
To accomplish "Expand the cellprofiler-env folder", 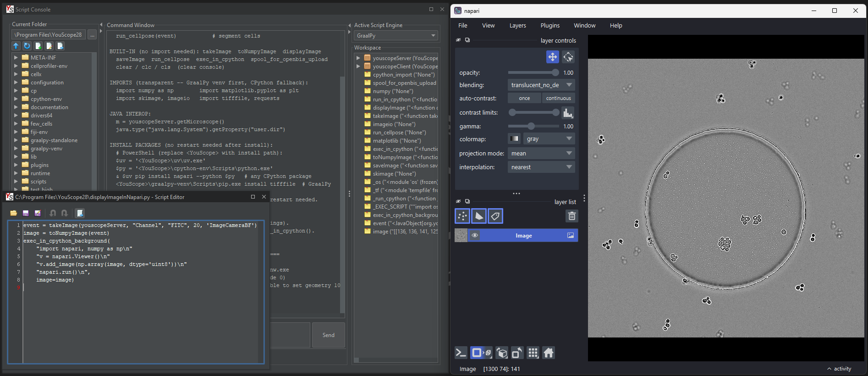I will 16,66.
